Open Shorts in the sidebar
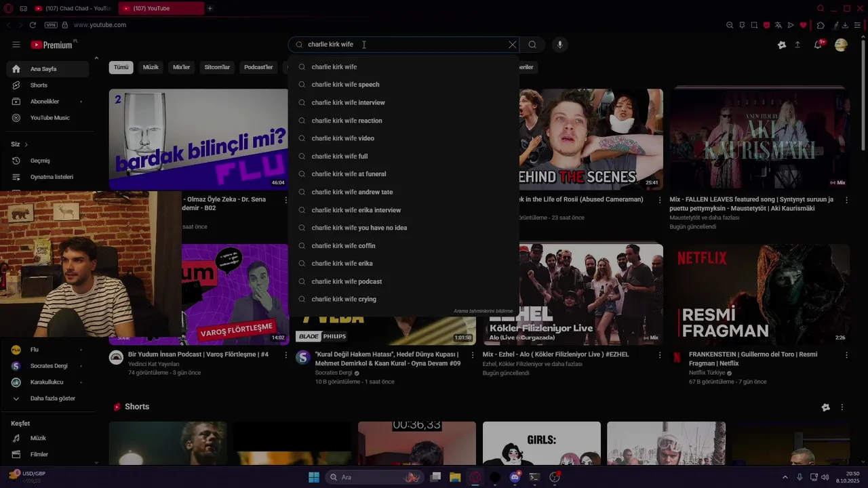This screenshot has width=868, height=488. (x=47, y=85)
